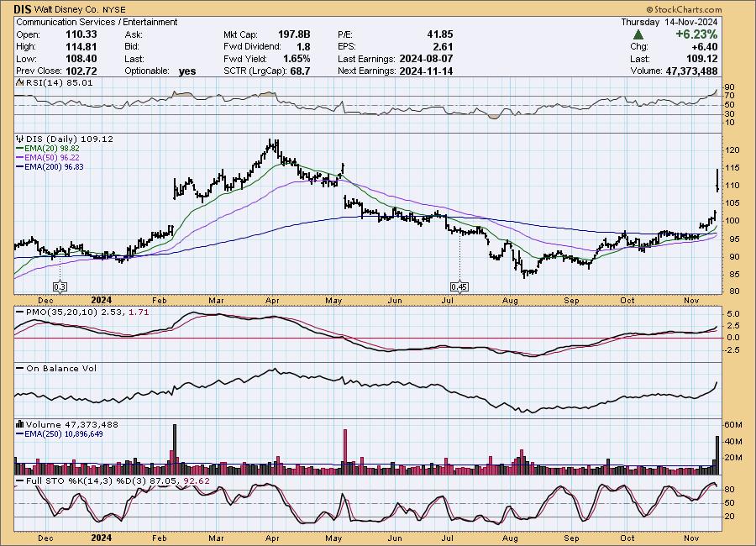
Task: Select the Mkt Cap value 197.8B
Action: [294, 34]
